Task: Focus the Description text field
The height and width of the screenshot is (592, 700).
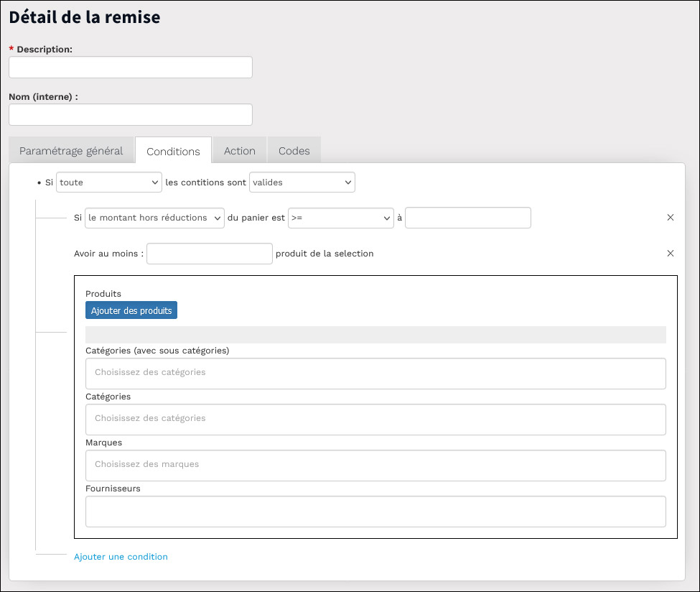Action: point(131,67)
